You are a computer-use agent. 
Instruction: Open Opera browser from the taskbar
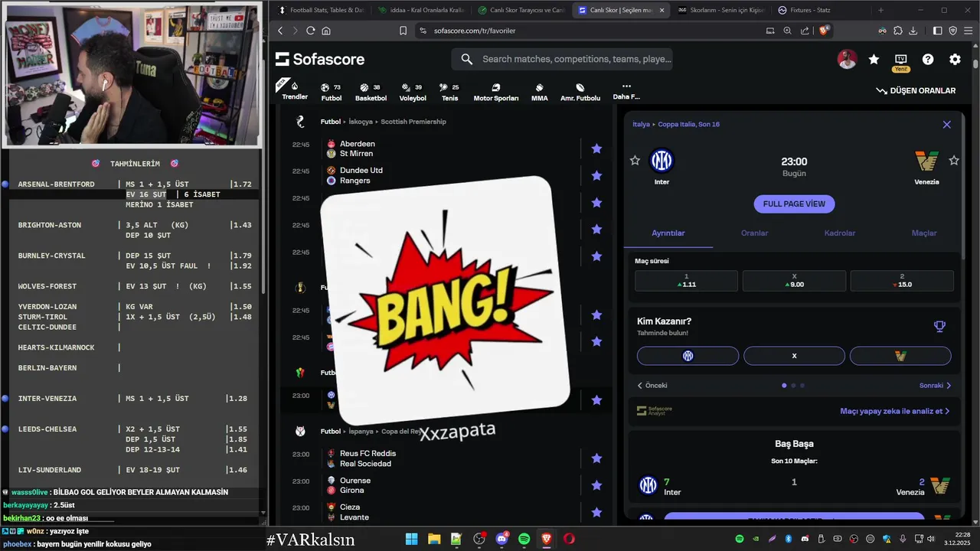click(x=569, y=539)
